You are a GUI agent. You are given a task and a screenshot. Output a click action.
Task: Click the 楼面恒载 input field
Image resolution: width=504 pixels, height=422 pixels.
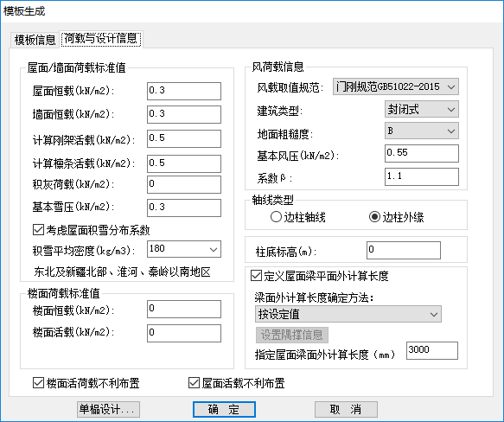click(184, 309)
